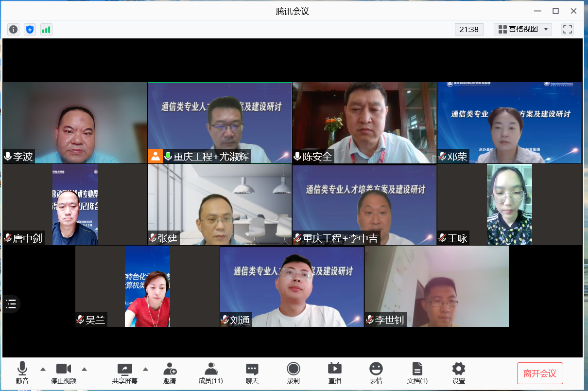Enter fullscreen mode icon
This screenshot has height=391, width=588.
pos(568,29)
